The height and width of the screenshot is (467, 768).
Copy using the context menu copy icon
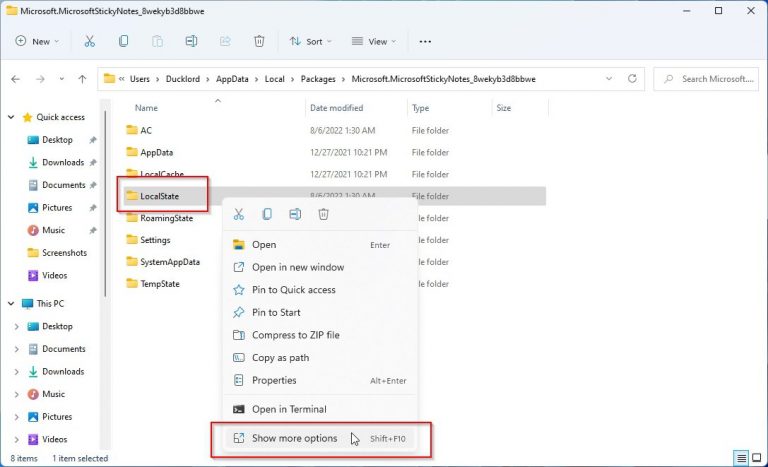(267, 214)
